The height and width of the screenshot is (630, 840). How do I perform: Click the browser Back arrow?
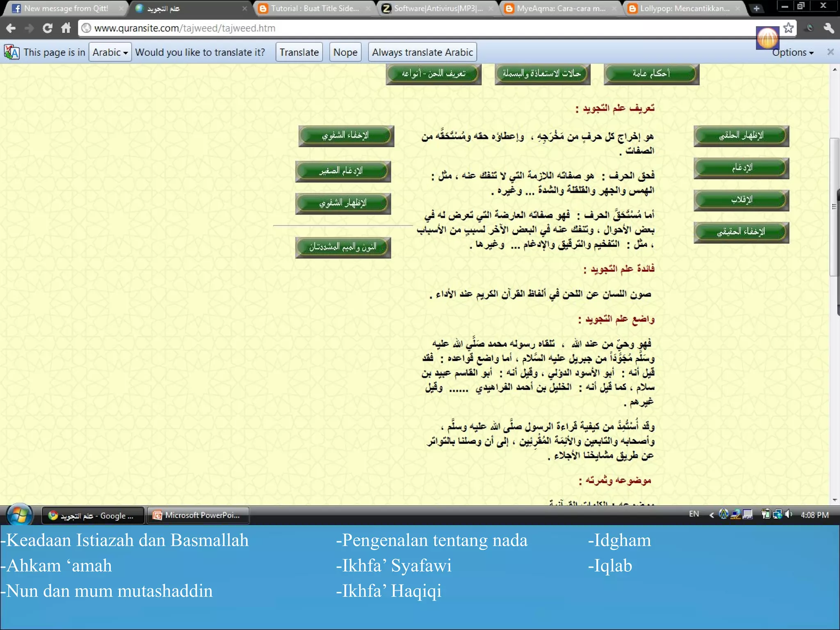11,28
